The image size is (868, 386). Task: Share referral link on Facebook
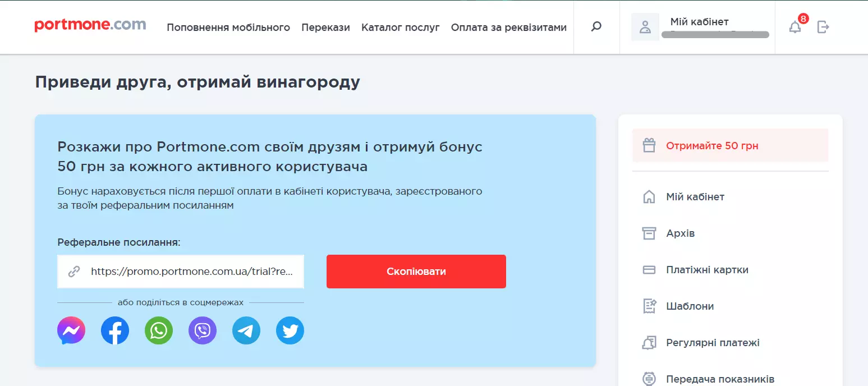114,330
